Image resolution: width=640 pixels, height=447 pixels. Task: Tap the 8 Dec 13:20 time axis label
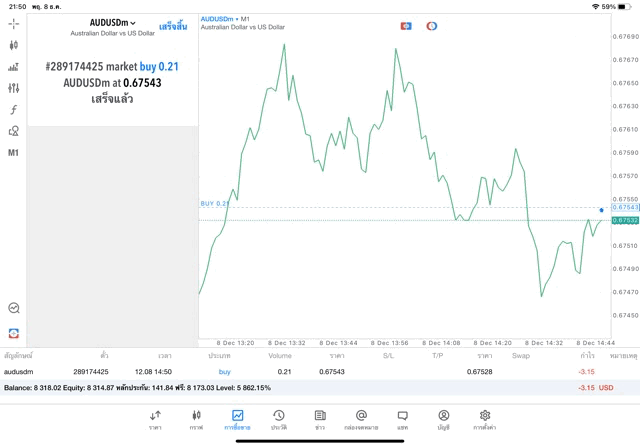tap(235, 343)
